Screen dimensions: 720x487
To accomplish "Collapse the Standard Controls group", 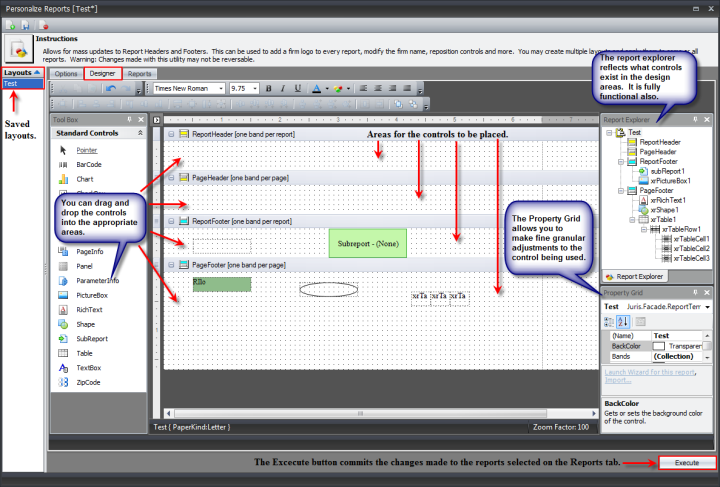I will click(x=140, y=132).
